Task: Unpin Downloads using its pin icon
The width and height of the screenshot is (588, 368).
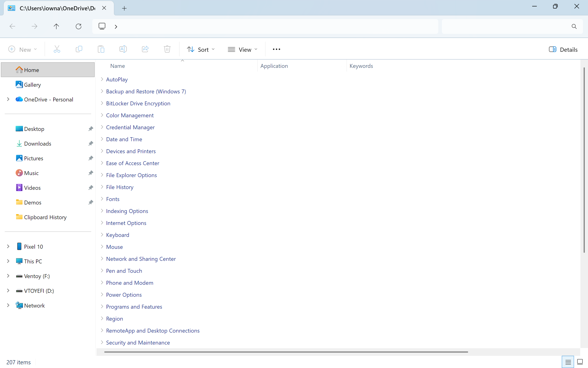Action: tap(91, 144)
